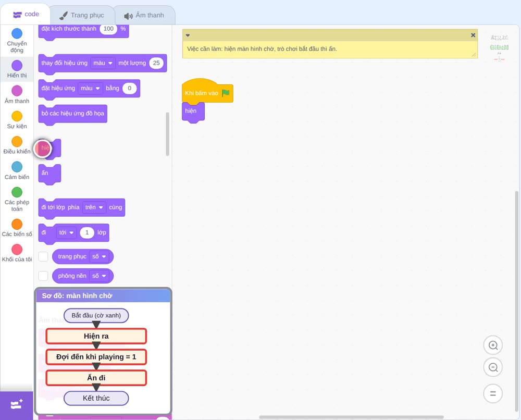Image resolution: width=521 pixels, height=420 pixels.
Task: Open the Các phép toán category
Action: click(17, 199)
